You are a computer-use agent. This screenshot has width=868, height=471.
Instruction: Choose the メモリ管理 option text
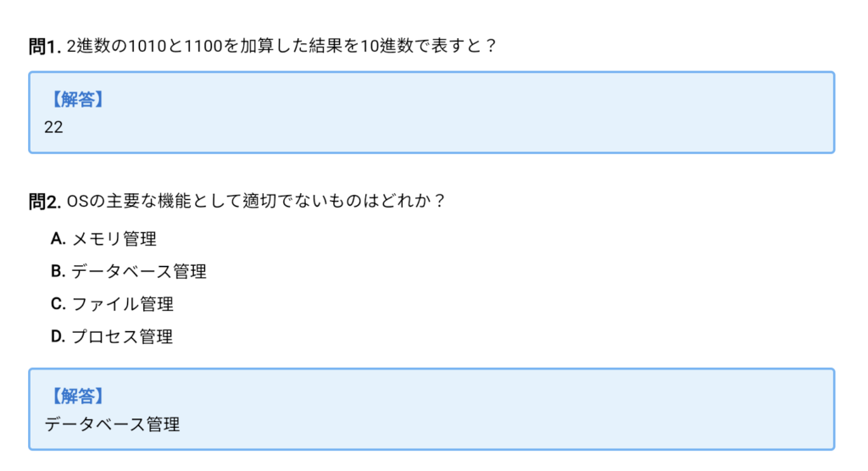pyautogui.click(x=114, y=239)
